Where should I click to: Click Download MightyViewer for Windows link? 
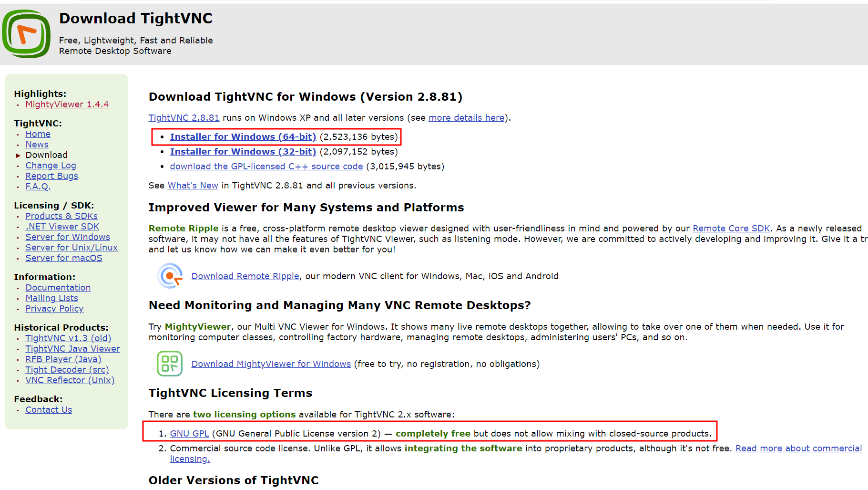click(271, 364)
